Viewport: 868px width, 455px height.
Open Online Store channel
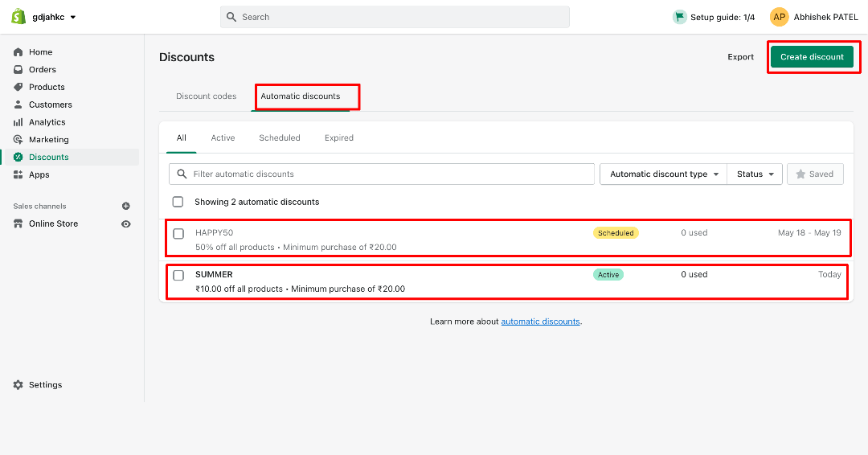click(x=53, y=223)
